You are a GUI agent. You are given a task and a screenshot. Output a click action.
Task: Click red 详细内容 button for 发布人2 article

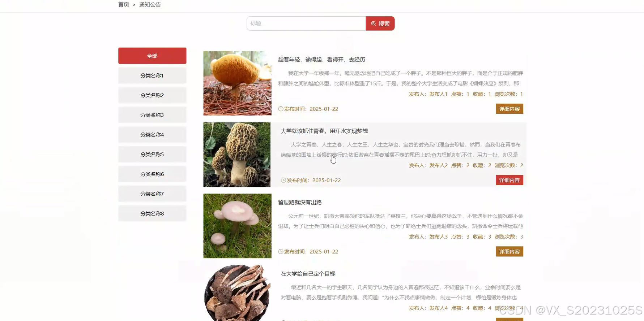point(509,180)
